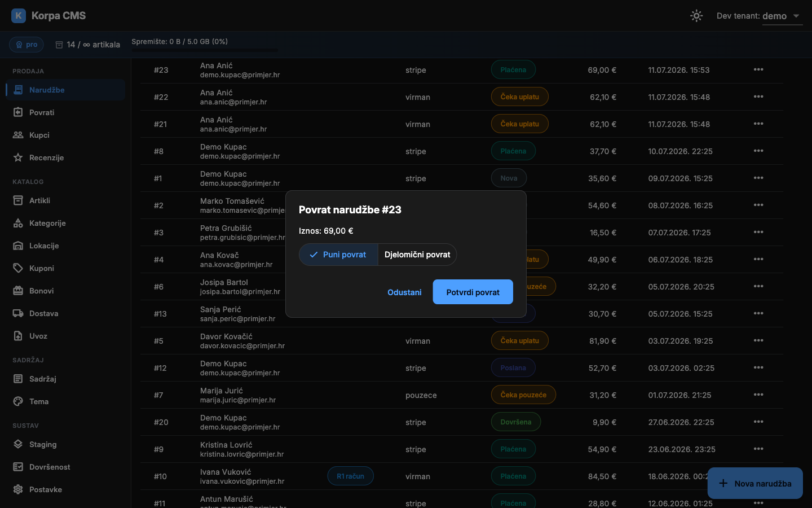
Task: Click the Postavke gear icon
Action: [x=18, y=489]
